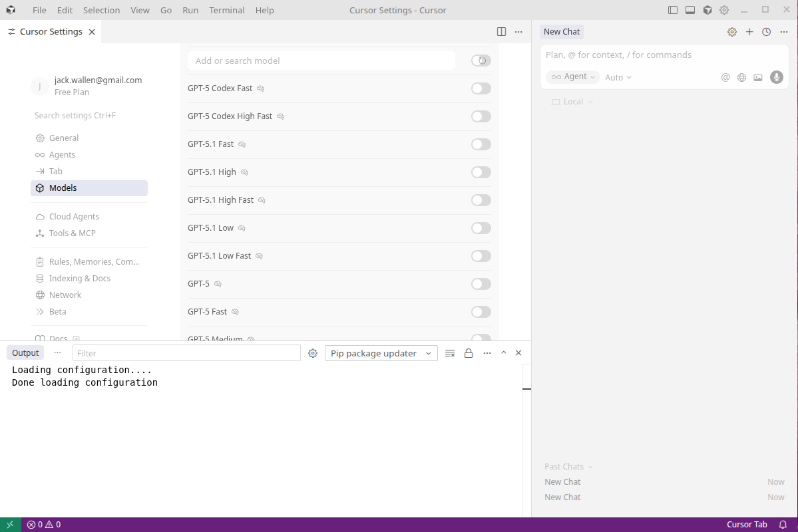The image size is (798, 532).
Task: Open the Auto model selector dropdown
Action: coord(618,78)
